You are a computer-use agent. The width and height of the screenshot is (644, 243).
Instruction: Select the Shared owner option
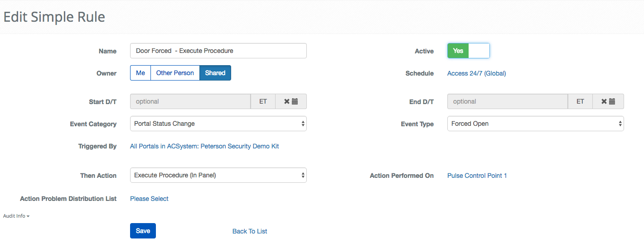pos(215,73)
